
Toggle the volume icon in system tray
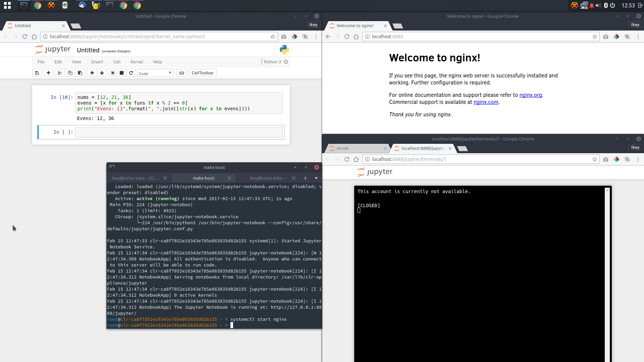point(598,5)
